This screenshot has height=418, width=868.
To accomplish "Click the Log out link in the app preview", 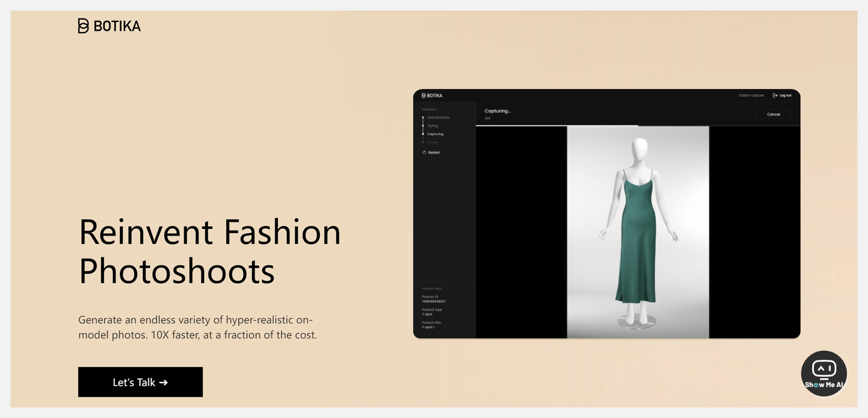I will point(782,96).
